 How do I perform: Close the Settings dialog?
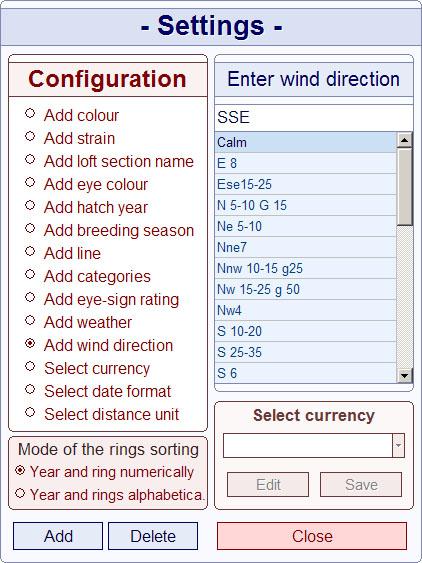tap(312, 536)
